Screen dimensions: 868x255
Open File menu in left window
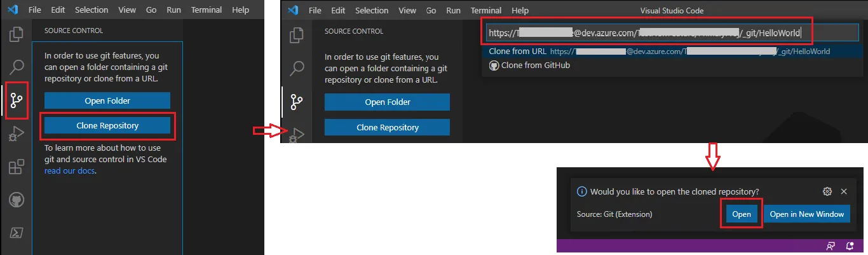(x=35, y=10)
